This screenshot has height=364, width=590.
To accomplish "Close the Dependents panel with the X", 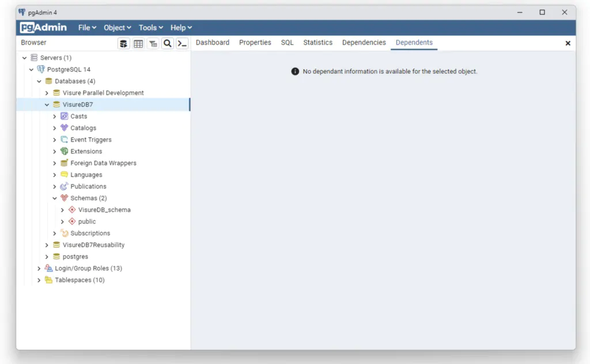I will pyautogui.click(x=568, y=43).
